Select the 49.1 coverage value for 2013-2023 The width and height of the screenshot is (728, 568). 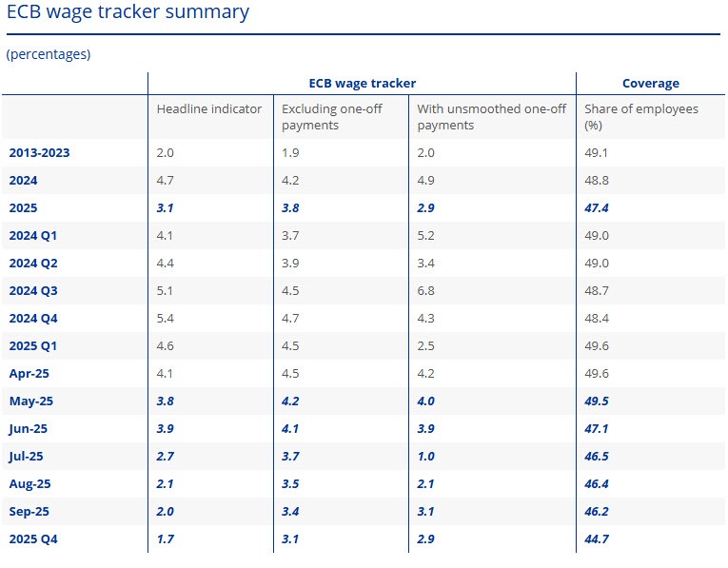click(x=597, y=152)
